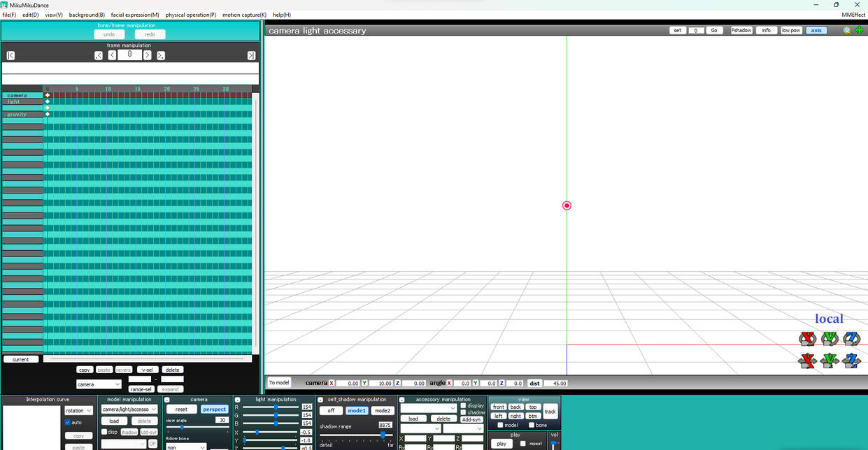Toggle the auto interpolation checkbox

[68, 422]
